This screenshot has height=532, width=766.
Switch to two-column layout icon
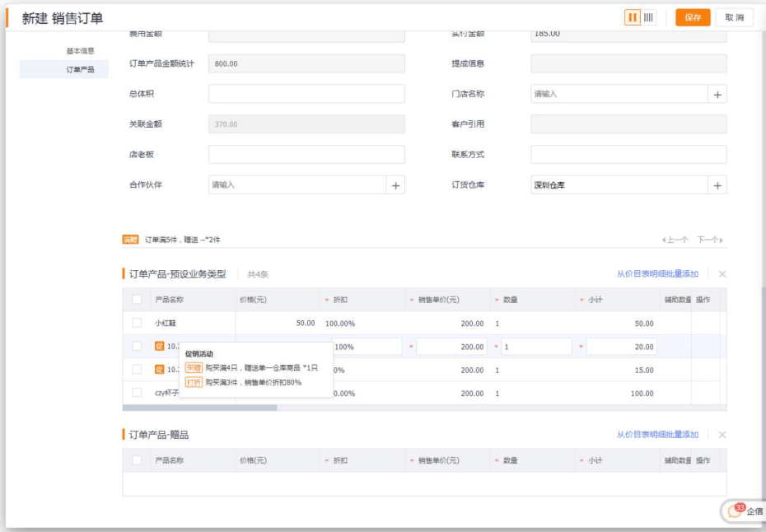[633, 17]
